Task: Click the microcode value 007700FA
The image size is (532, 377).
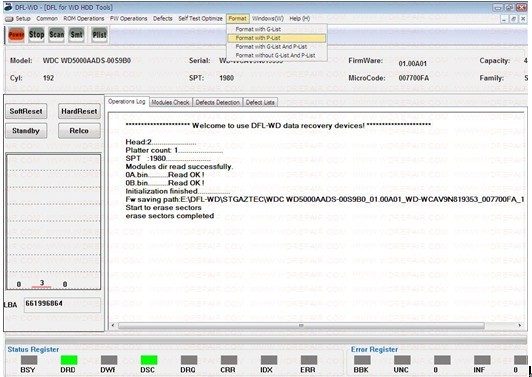Action: coord(414,78)
